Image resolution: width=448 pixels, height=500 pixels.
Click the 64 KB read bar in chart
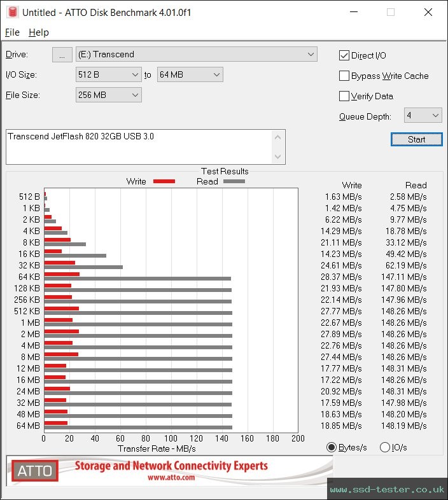coord(137,279)
